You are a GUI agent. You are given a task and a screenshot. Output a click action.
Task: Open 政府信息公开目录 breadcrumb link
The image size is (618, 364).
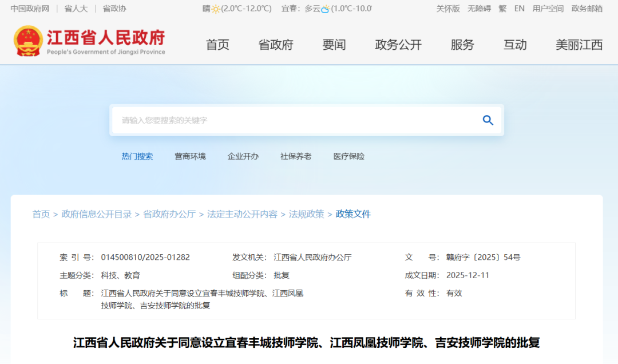coord(97,214)
